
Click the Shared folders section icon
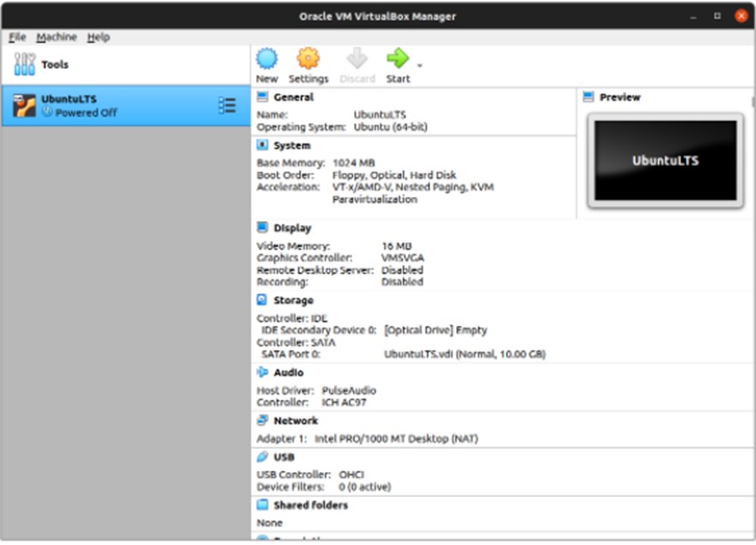click(x=262, y=505)
